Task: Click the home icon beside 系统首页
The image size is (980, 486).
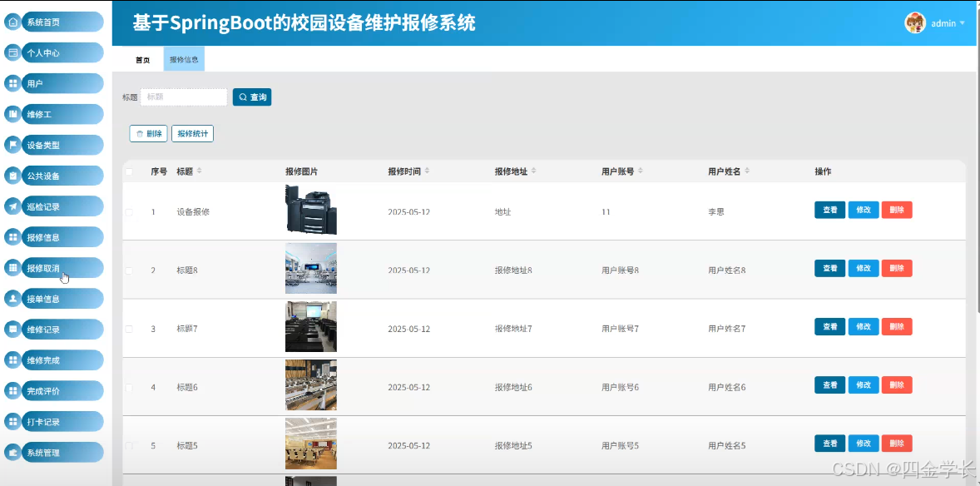Action: [13, 22]
